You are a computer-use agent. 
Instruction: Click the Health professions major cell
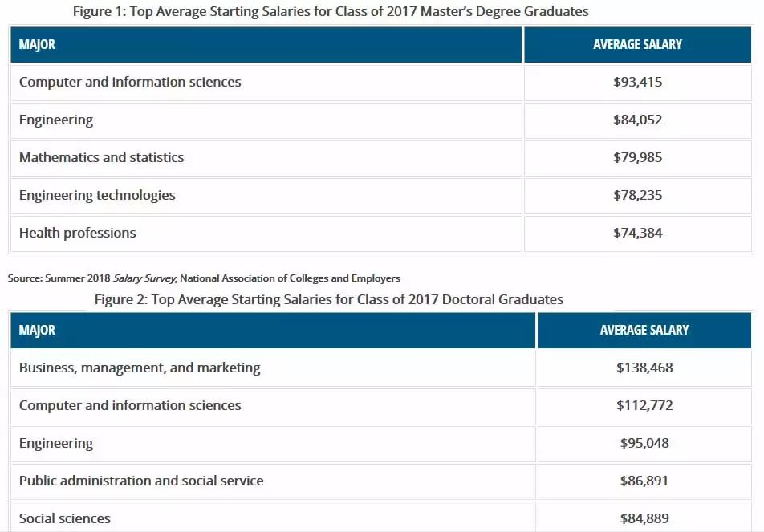click(78, 233)
